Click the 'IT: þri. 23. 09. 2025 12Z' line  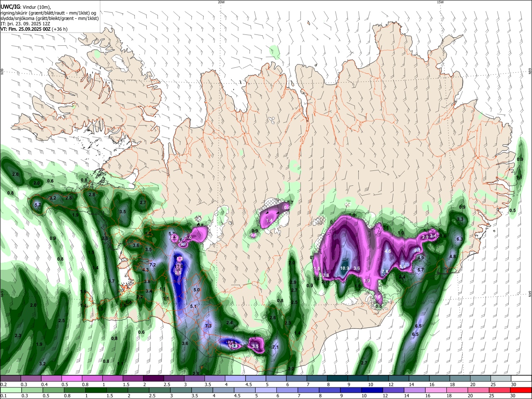25,24
